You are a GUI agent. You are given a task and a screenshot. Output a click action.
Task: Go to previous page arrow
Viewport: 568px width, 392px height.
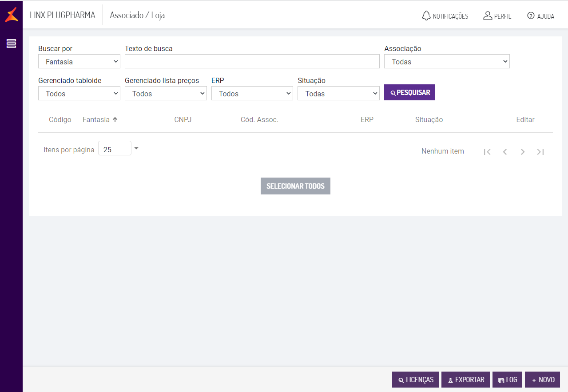click(x=505, y=152)
